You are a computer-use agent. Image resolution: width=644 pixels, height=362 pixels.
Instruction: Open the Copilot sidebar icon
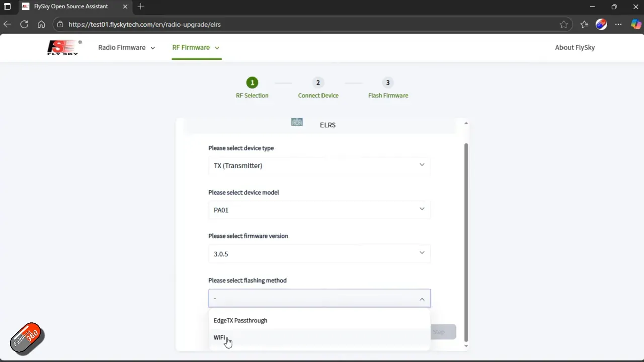pyautogui.click(x=636, y=24)
